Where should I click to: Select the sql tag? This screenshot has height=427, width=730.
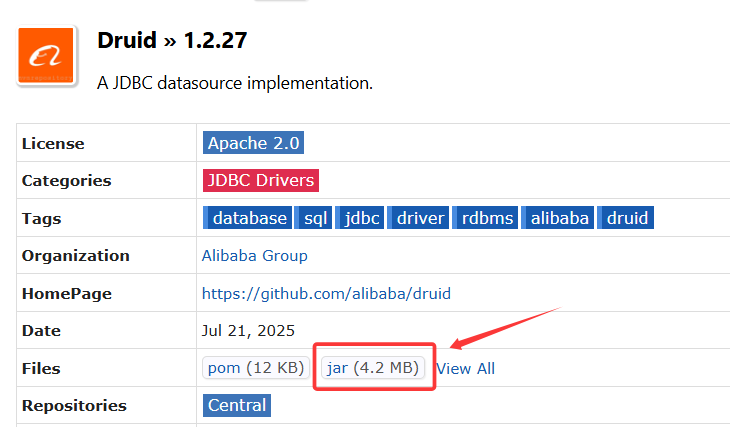click(313, 218)
